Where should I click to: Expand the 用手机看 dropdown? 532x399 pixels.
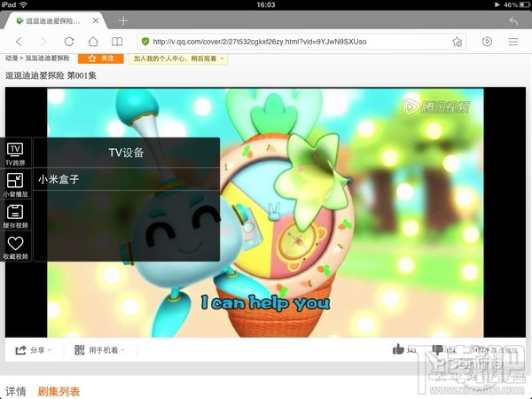(x=99, y=350)
